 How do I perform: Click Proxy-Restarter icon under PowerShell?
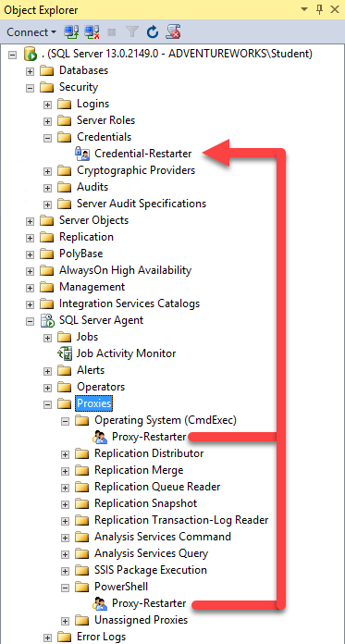pos(100,603)
